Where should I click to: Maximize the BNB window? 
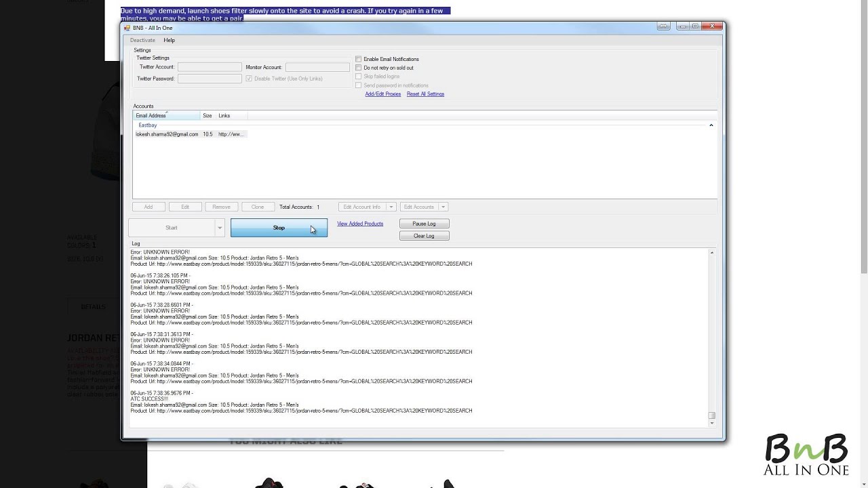(x=694, y=26)
